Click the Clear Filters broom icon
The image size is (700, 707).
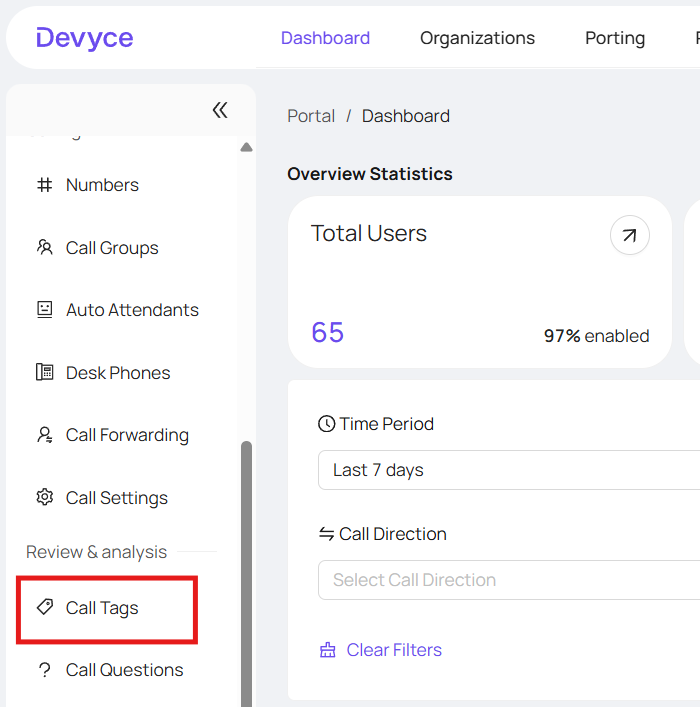pos(327,650)
